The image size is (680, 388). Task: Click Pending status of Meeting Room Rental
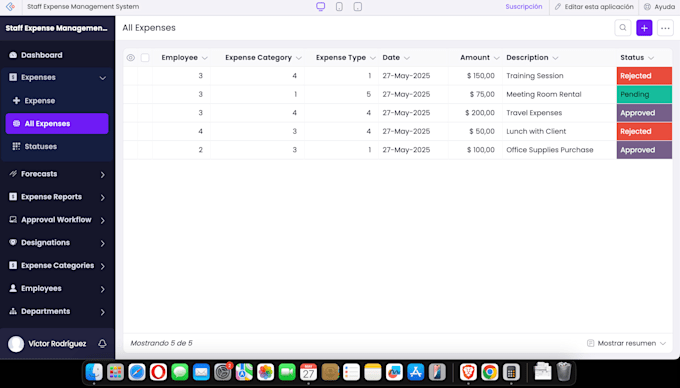[x=644, y=95]
